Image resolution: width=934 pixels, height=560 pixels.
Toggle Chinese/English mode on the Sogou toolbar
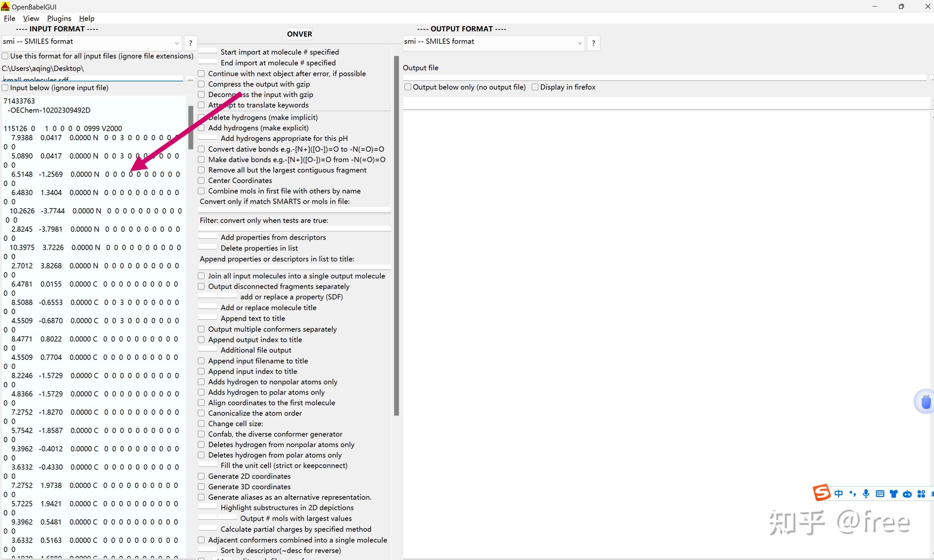pos(839,493)
